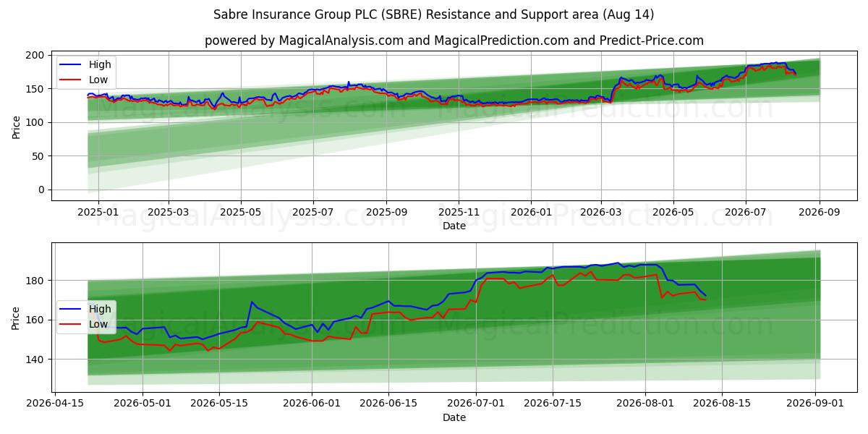
Task: Click the 2025-01 date tick on top chart
Action: point(98,213)
